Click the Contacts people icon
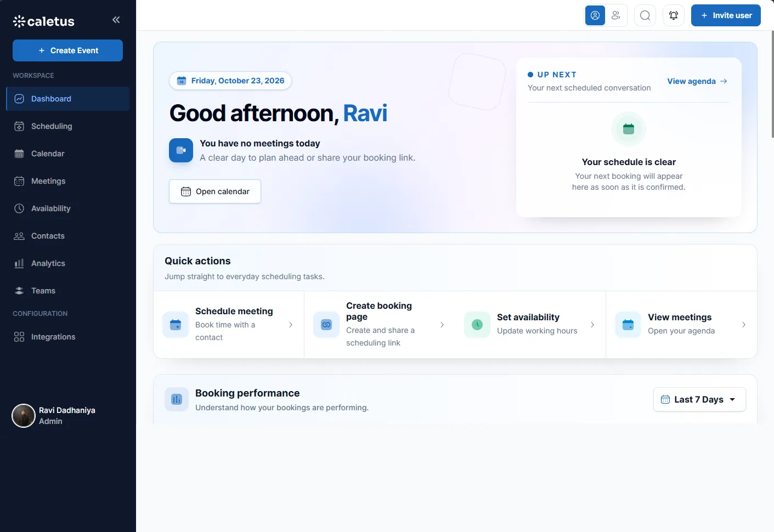The image size is (774, 532). [19, 236]
